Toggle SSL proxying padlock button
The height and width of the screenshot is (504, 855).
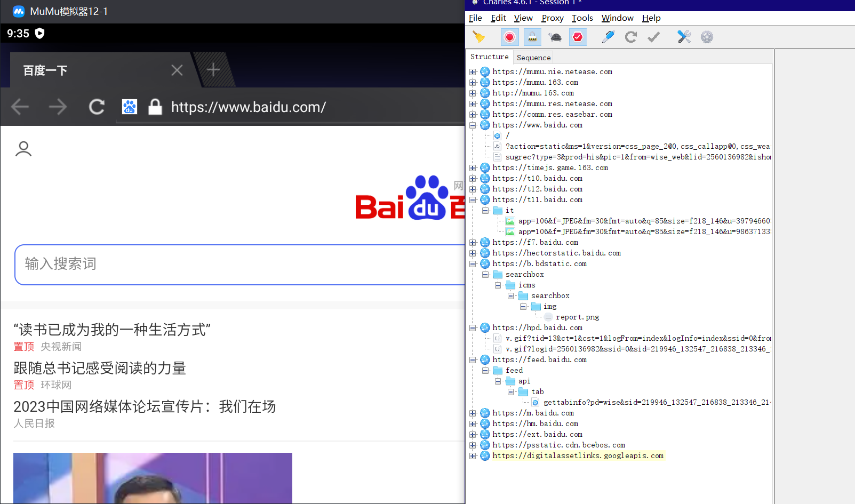tap(532, 37)
